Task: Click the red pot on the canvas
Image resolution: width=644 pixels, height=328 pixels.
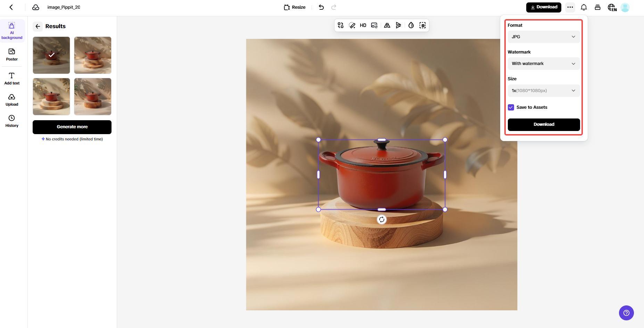Action: [x=381, y=175]
